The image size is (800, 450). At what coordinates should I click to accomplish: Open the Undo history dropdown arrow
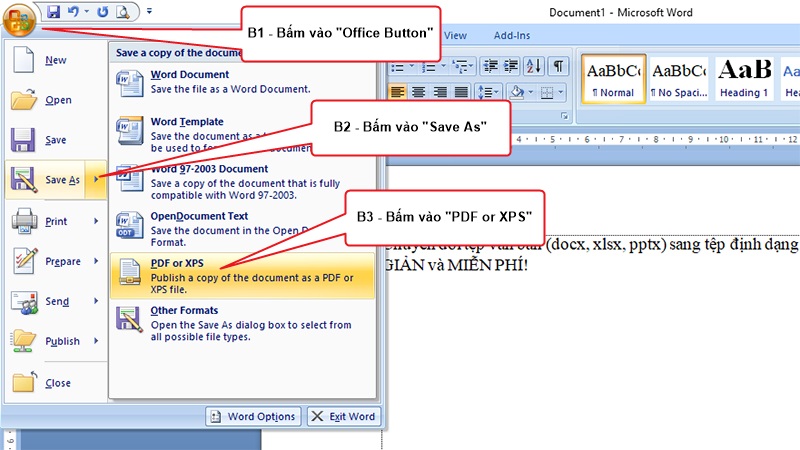tap(86, 11)
